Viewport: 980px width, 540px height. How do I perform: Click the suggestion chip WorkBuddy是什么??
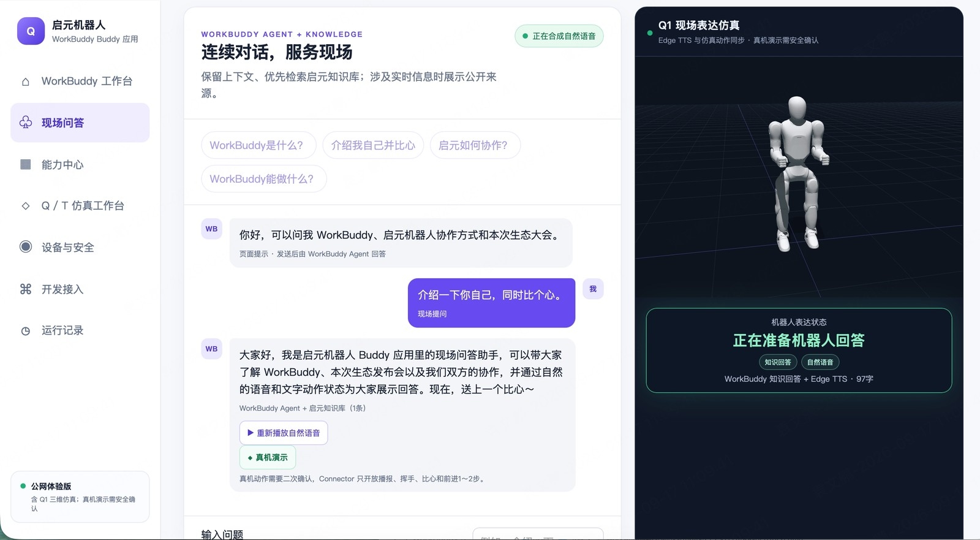[258, 145]
